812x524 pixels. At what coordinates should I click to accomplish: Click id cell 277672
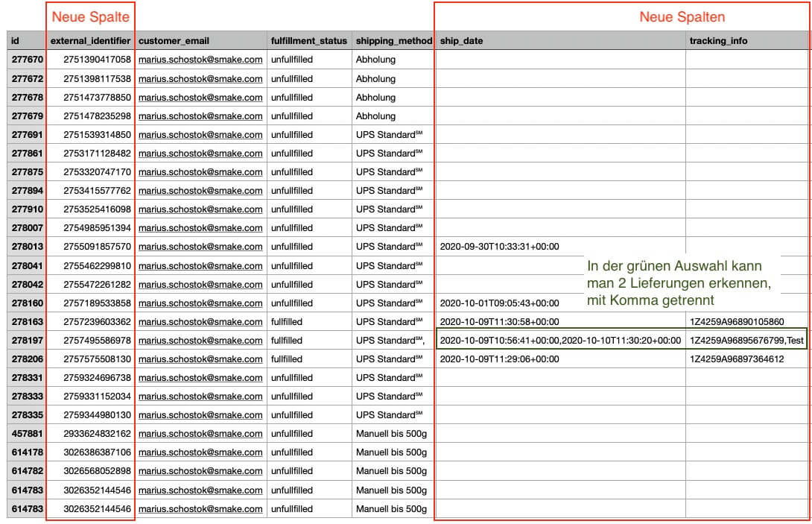point(26,79)
